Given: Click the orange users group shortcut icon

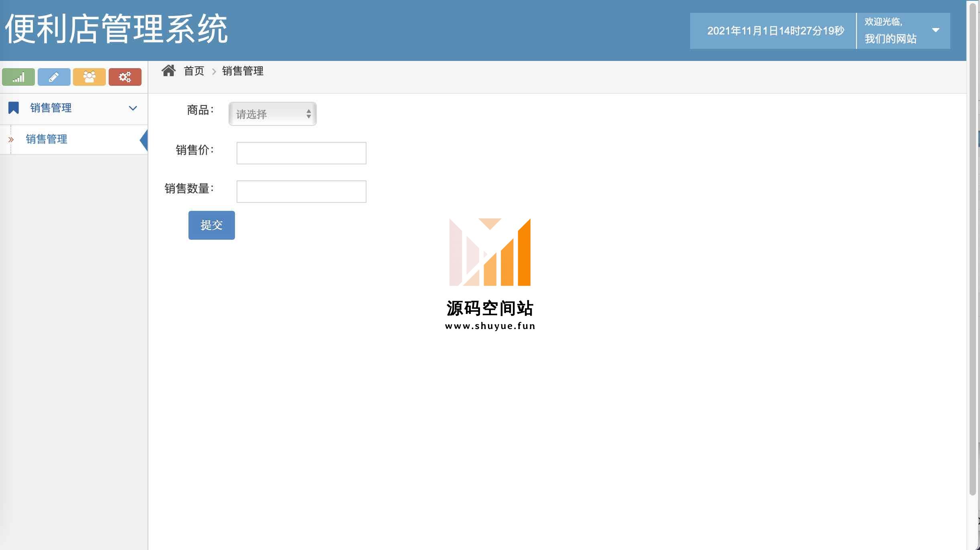Looking at the screenshot, I should 89,77.
